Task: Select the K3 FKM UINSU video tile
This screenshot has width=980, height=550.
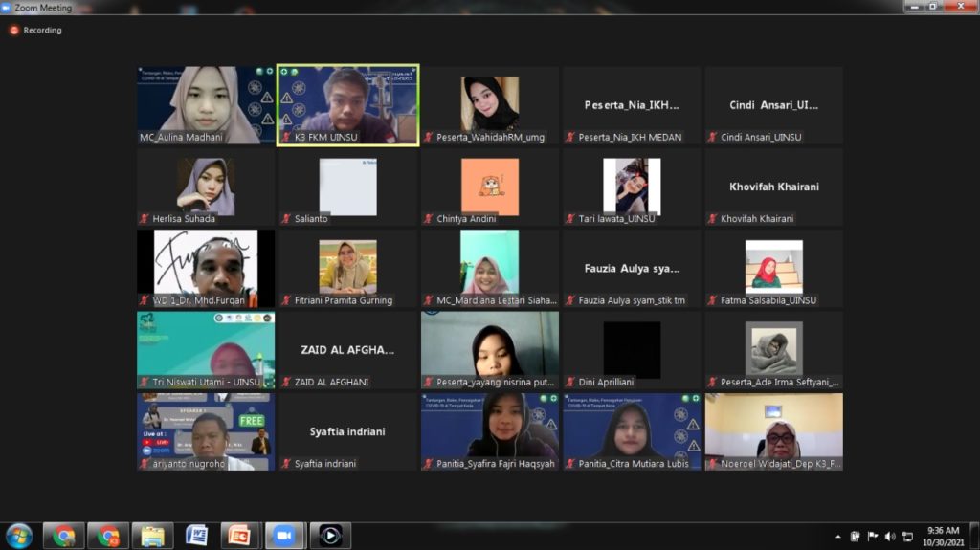Action: 347,104
